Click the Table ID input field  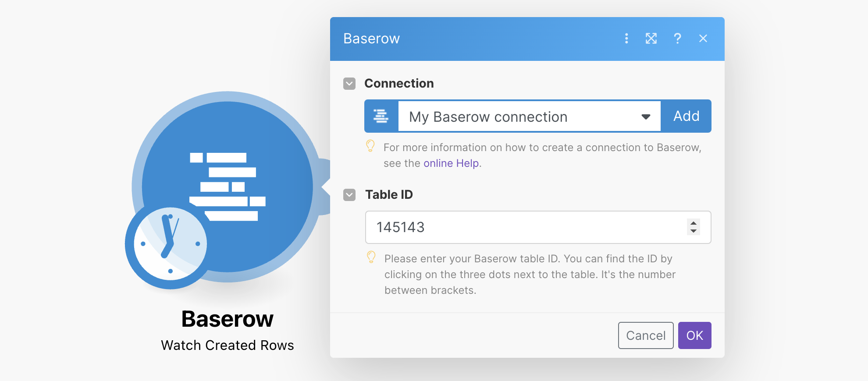pos(538,227)
